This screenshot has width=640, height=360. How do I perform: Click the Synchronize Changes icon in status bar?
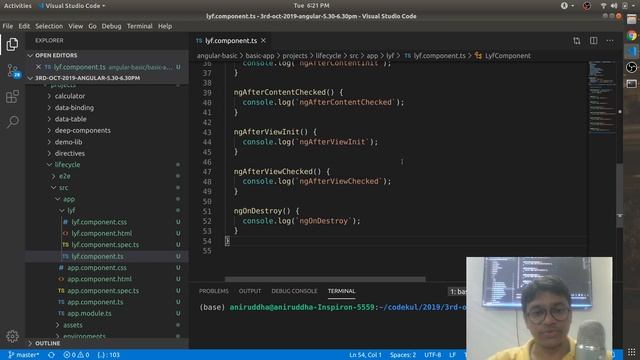51,355
